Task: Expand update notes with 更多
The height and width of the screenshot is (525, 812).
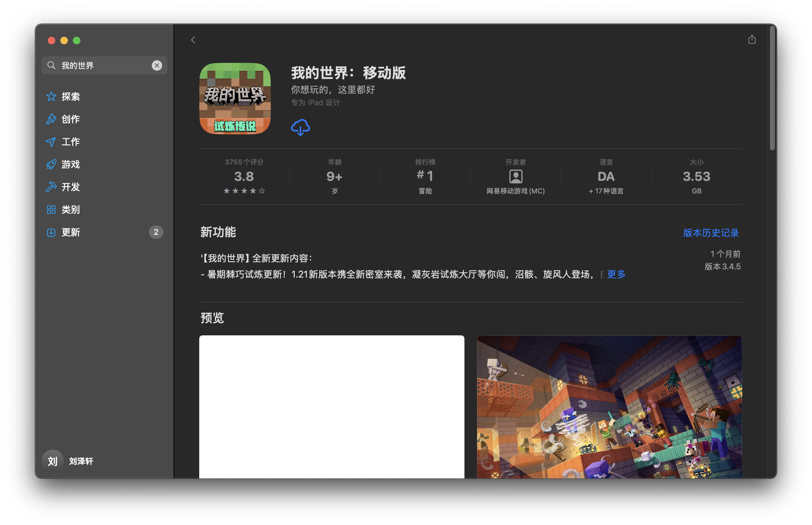Action: tap(616, 274)
